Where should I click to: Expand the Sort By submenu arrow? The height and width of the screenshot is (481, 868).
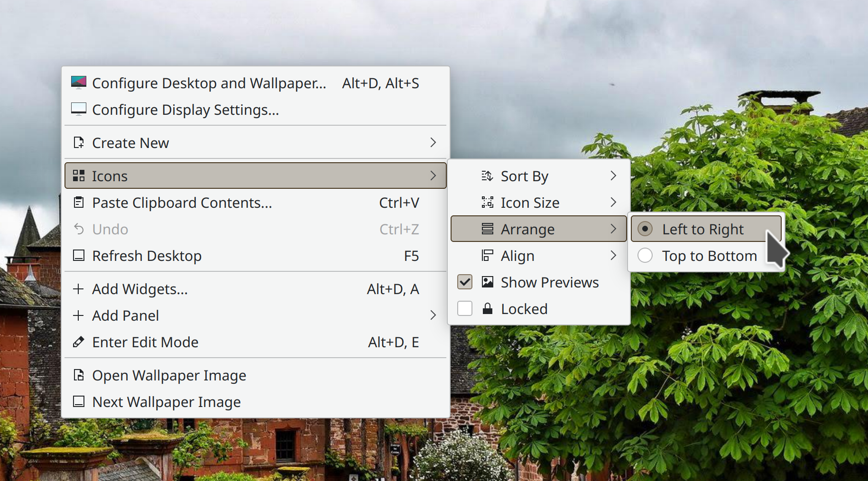pyautogui.click(x=613, y=176)
